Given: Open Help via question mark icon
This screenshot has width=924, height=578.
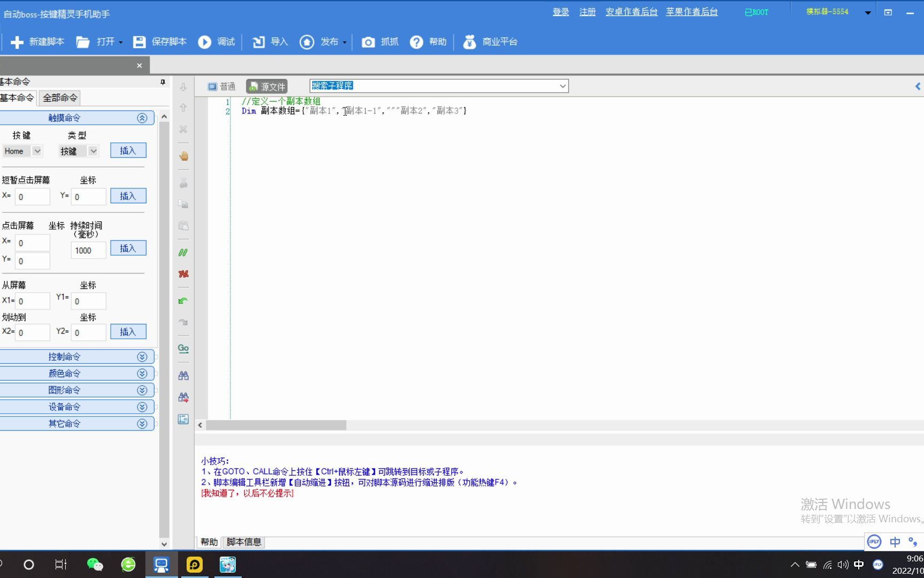Looking at the screenshot, I should [x=417, y=42].
